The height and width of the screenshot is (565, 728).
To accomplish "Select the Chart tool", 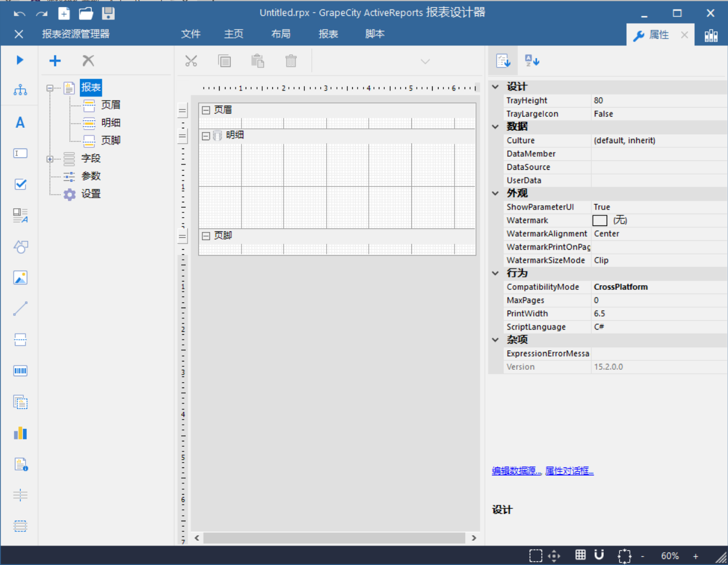I will (21, 433).
